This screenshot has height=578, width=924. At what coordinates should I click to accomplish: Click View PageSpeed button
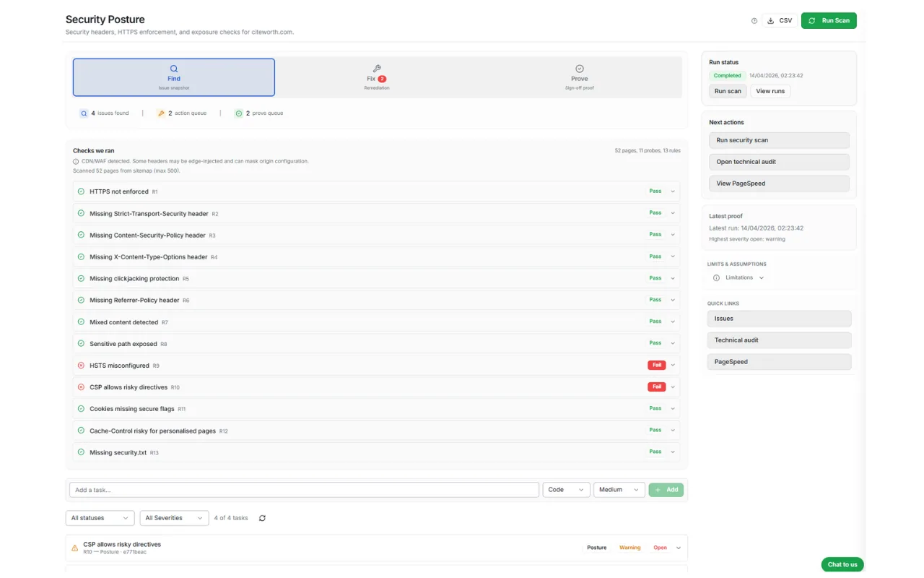tap(779, 184)
